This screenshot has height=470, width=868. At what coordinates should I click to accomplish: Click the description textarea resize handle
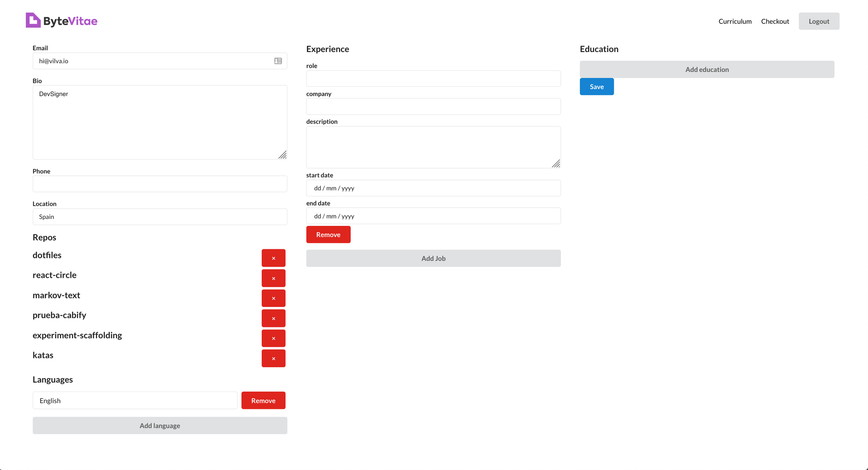(x=556, y=163)
